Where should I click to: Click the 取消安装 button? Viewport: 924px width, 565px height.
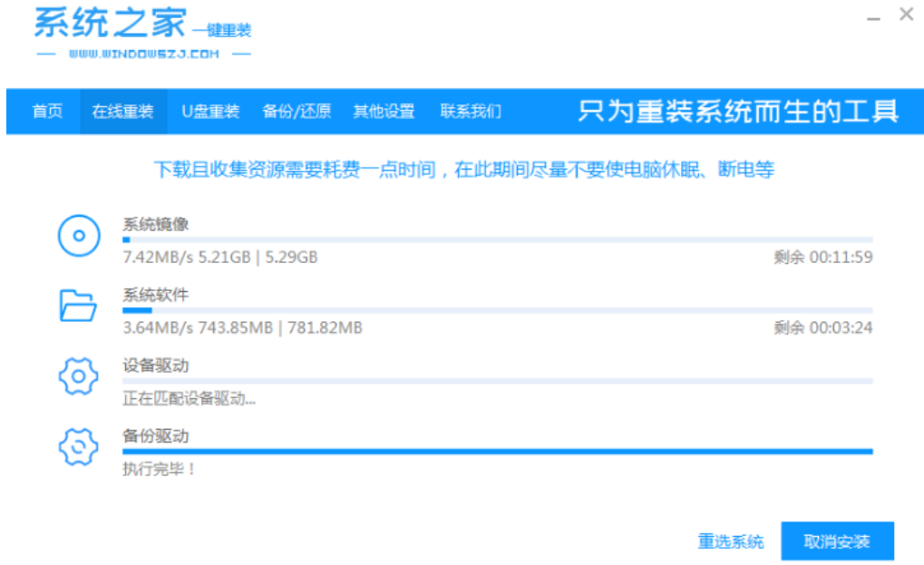pos(837,541)
